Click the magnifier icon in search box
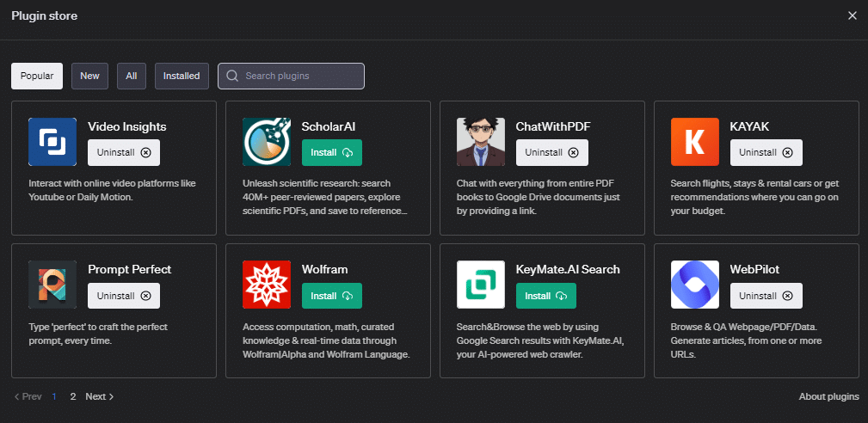Screen dimensions: 868x423 [x=233, y=76]
